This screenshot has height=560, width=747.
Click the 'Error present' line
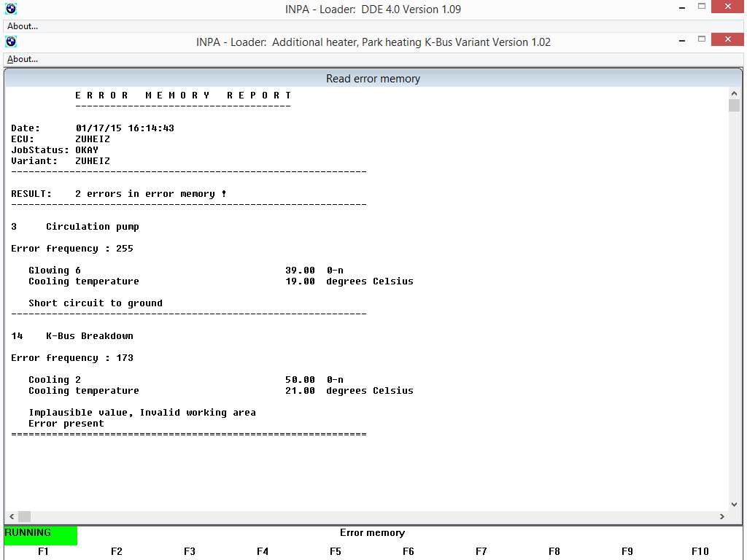point(66,424)
